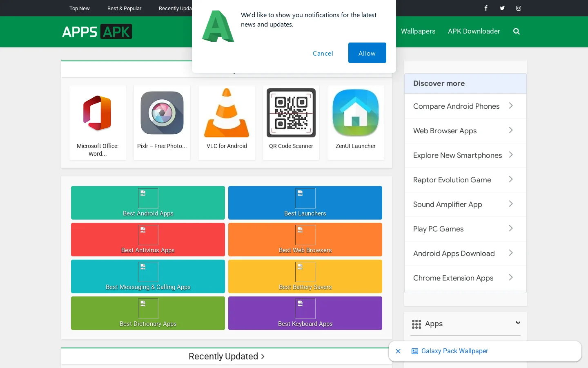The image size is (588, 368).
Task: Open the Play PC Games link
Action: pyautogui.click(x=438, y=229)
